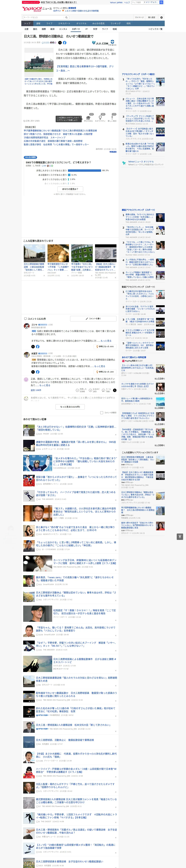Click 参考になった 289 button
The width and height of the screenshot is (186, 868).
coord(105,372)
